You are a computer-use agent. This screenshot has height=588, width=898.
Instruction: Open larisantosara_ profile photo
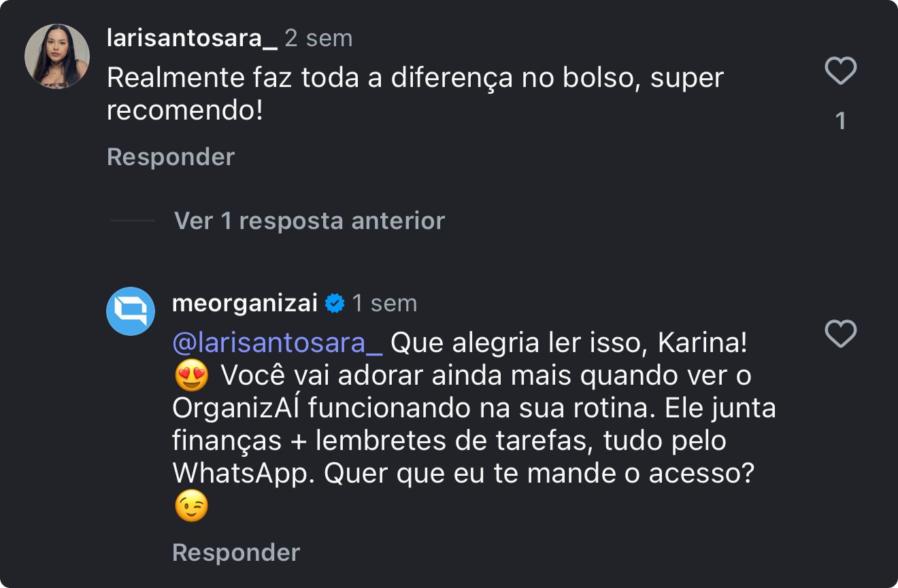57,56
